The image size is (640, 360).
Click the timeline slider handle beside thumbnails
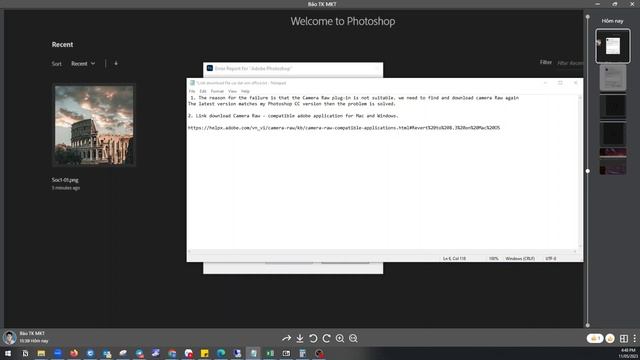(587, 171)
